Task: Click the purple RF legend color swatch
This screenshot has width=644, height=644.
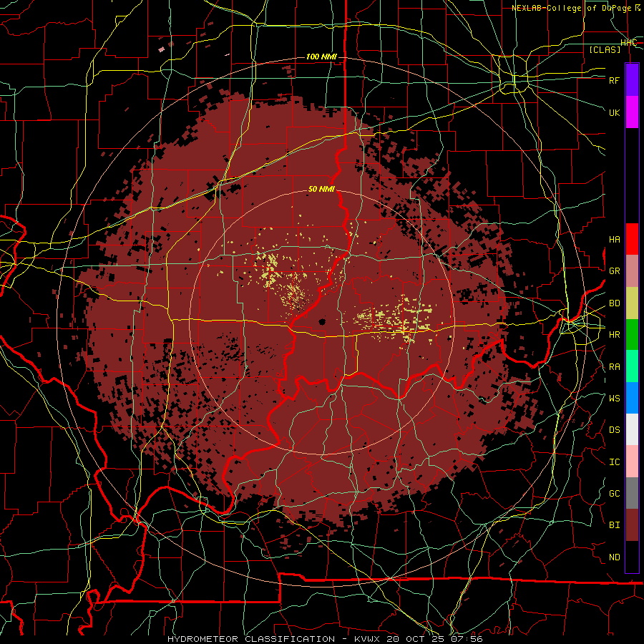Action: [632, 80]
